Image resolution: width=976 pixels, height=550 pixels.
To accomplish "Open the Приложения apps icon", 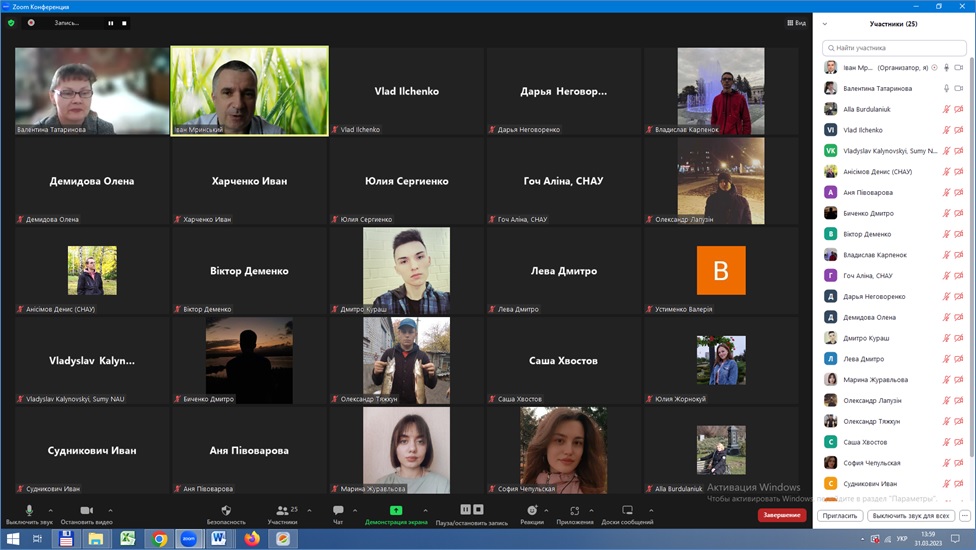I will [x=575, y=510].
